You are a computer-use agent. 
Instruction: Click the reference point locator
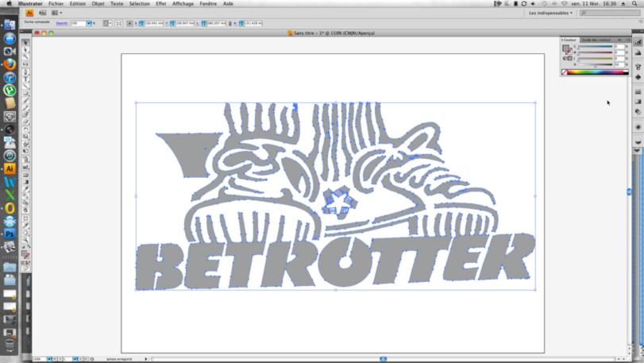pyautogui.click(x=129, y=23)
